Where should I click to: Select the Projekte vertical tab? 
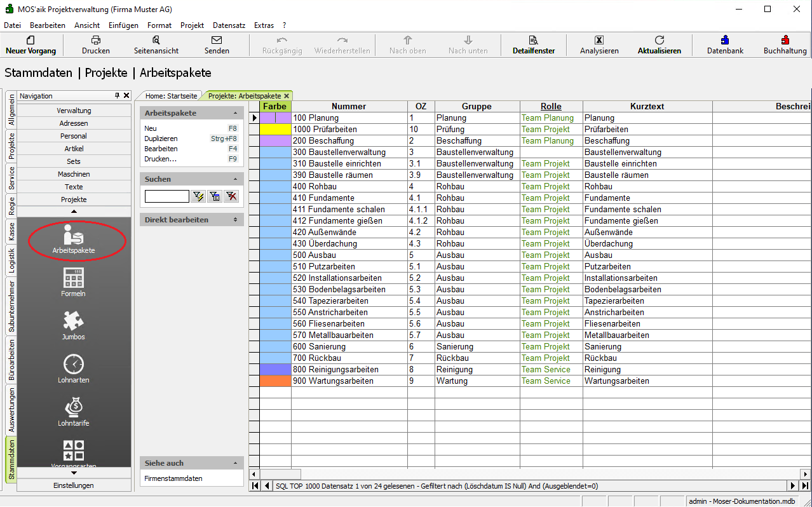click(x=11, y=146)
